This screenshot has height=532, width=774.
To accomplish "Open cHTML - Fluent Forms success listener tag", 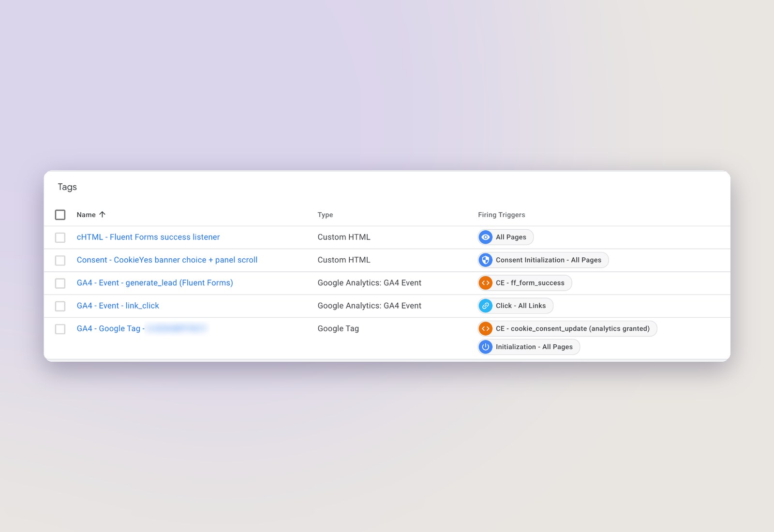I will pyautogui.click(x=148, y=237).
